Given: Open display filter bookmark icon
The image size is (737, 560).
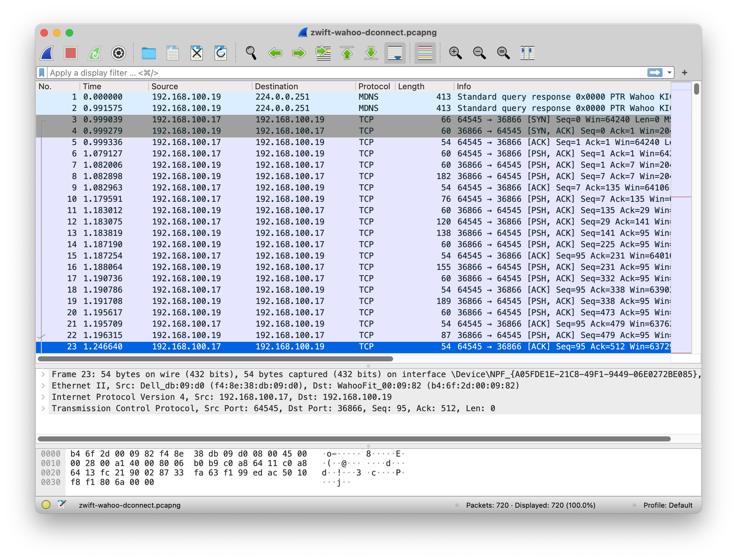Looking at the screenshot, I should point(42,73).
